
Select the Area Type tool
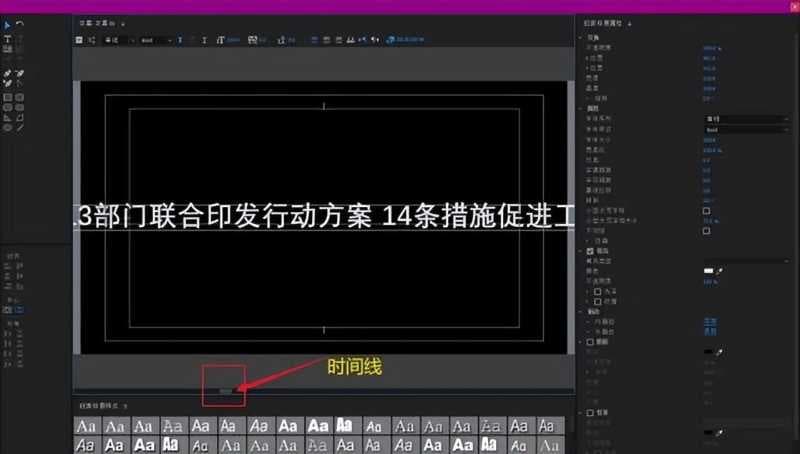tap(7, 49)
